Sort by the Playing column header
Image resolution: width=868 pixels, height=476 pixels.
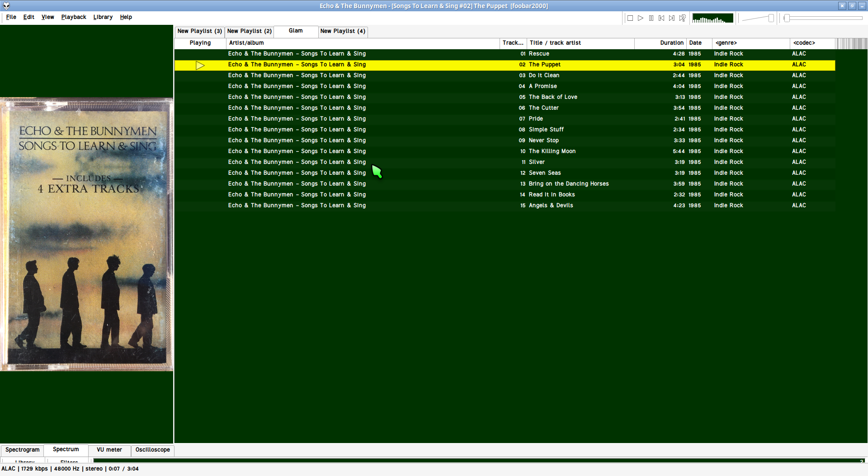tap(200, 43)
